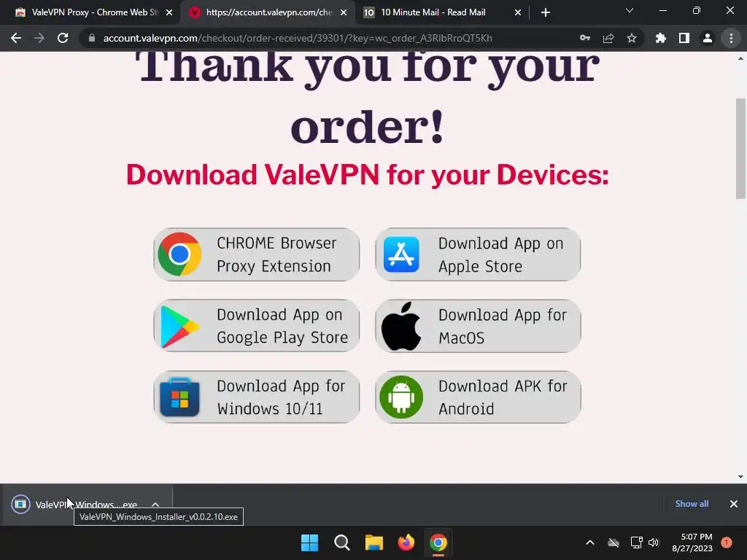Click Chrome icon in taskbar
747x560 pixels.
(438, 542)
